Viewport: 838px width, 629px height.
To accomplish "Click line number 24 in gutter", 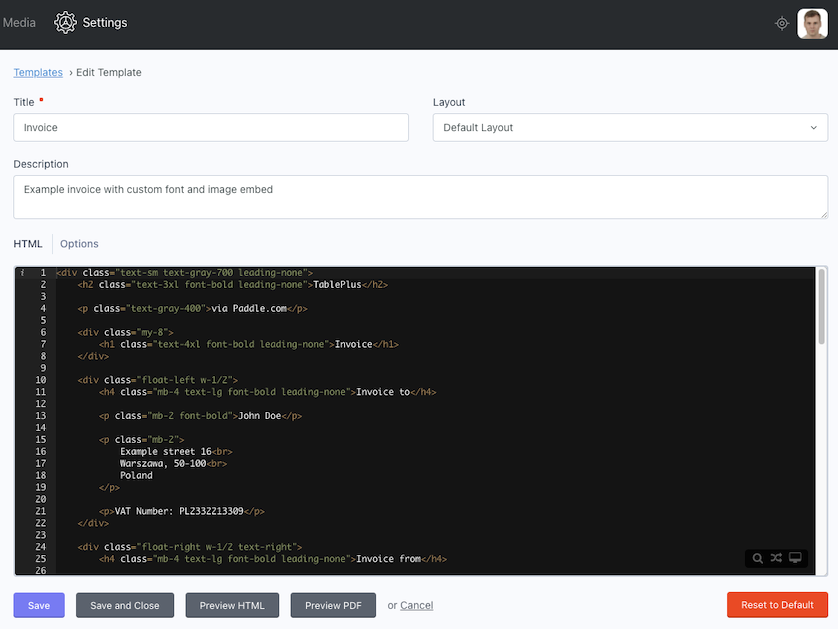I will [41, 547].
